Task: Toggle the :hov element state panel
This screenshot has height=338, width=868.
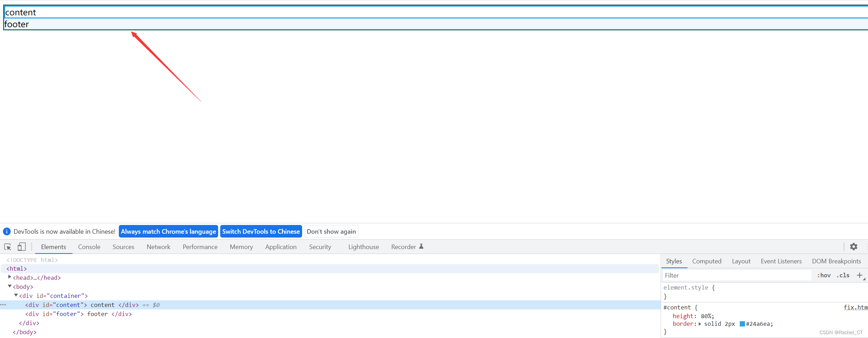Action: 824,275
